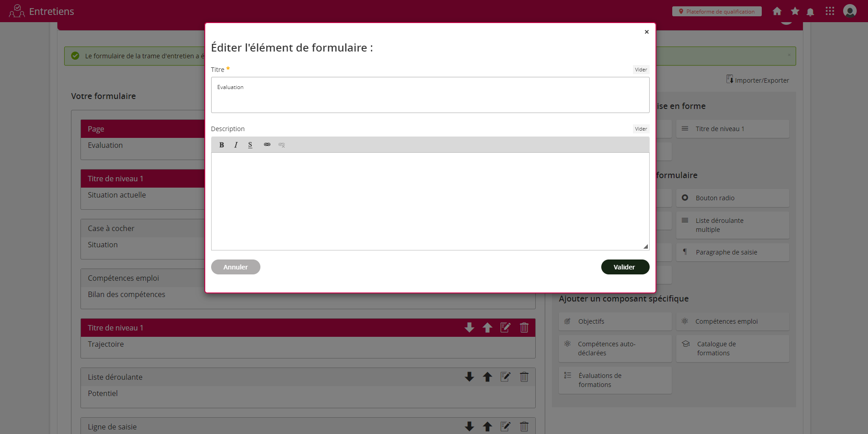Screen dimensions: 868x434
Task: Toggle bold formatting in description toolbar
Action: click(222, 145)
